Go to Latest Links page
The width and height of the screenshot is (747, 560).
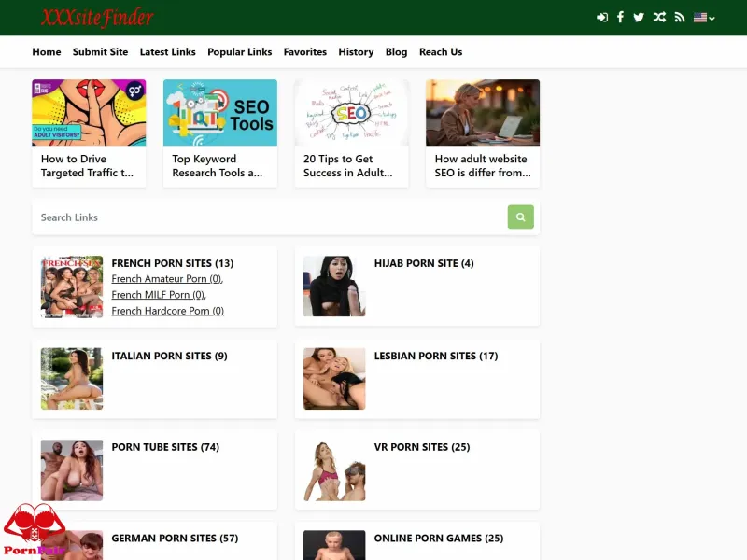pyautogui.click(x=168, y=52)
